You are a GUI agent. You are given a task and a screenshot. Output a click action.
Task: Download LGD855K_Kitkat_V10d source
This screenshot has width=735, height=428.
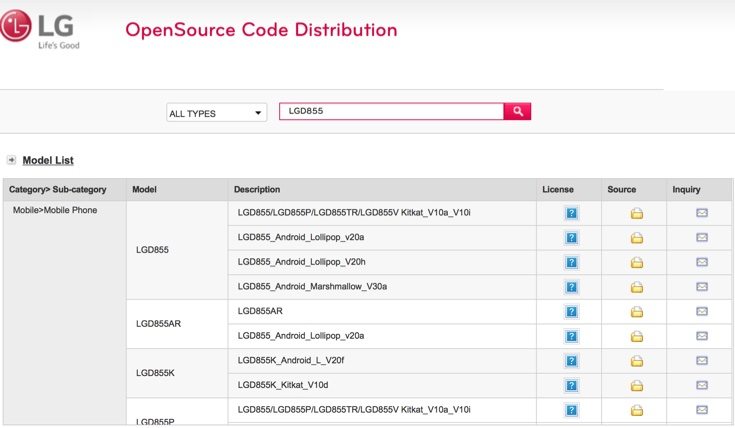click(637, 385)
